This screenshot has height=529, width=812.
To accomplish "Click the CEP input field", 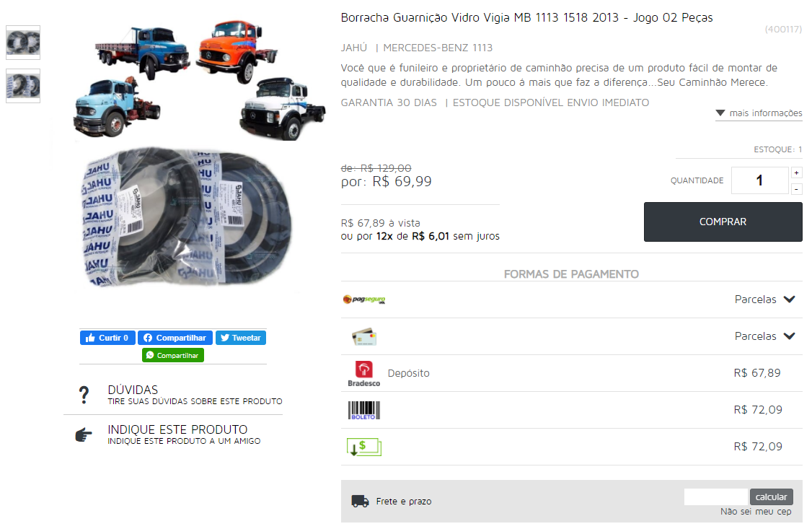I will pyautogui.click(x=716, y=497).
